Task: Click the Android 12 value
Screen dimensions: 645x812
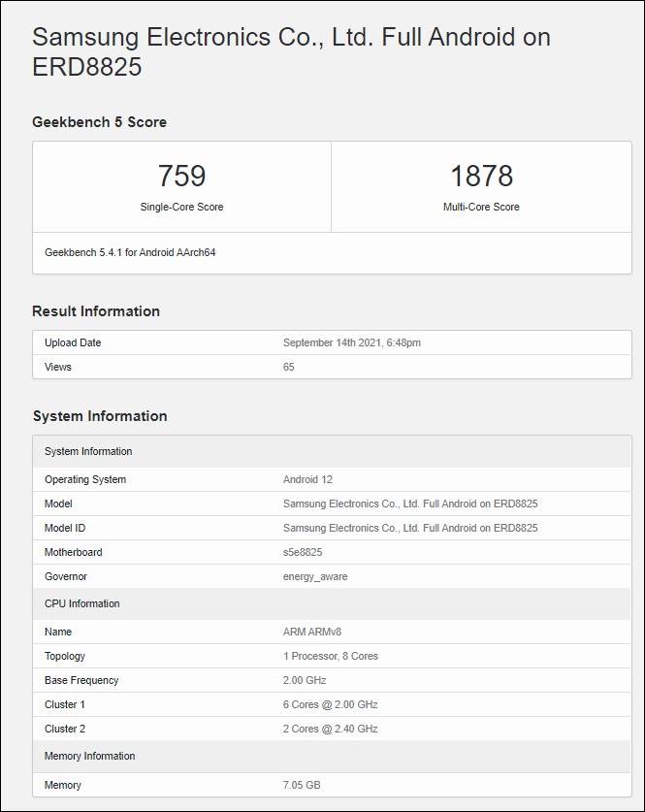Action: [307, 479]
